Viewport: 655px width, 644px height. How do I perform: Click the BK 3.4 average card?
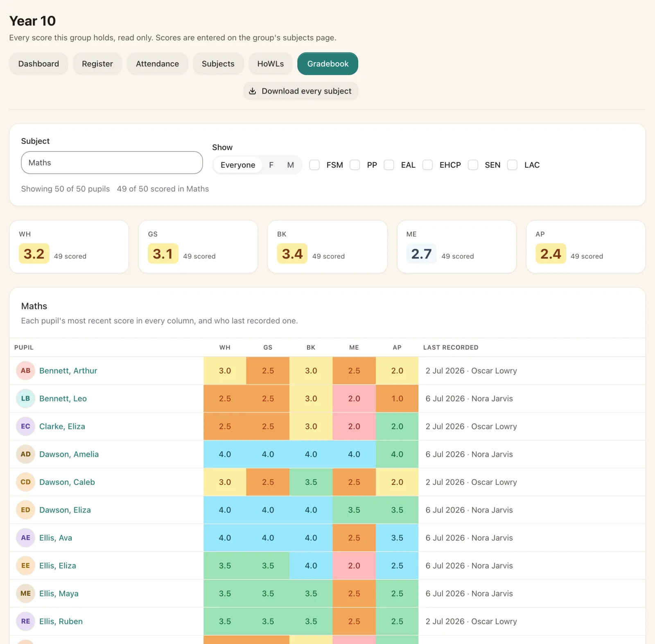point(327,247)
